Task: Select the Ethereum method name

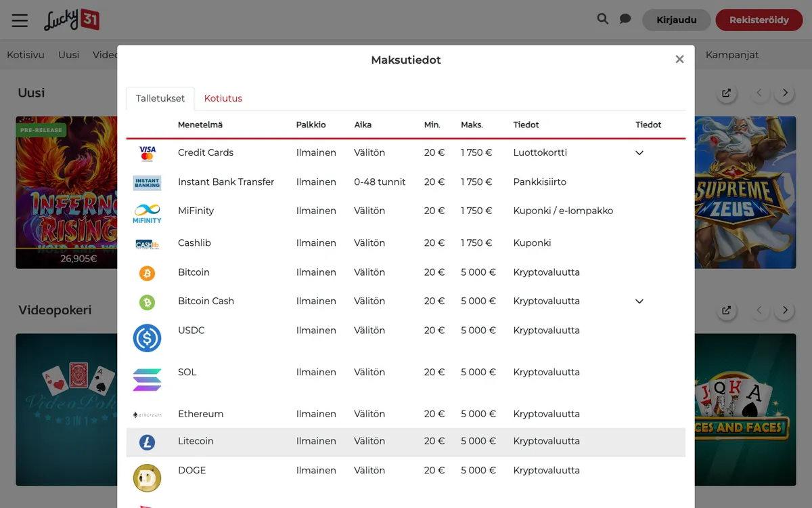Action: pos(200,414)
